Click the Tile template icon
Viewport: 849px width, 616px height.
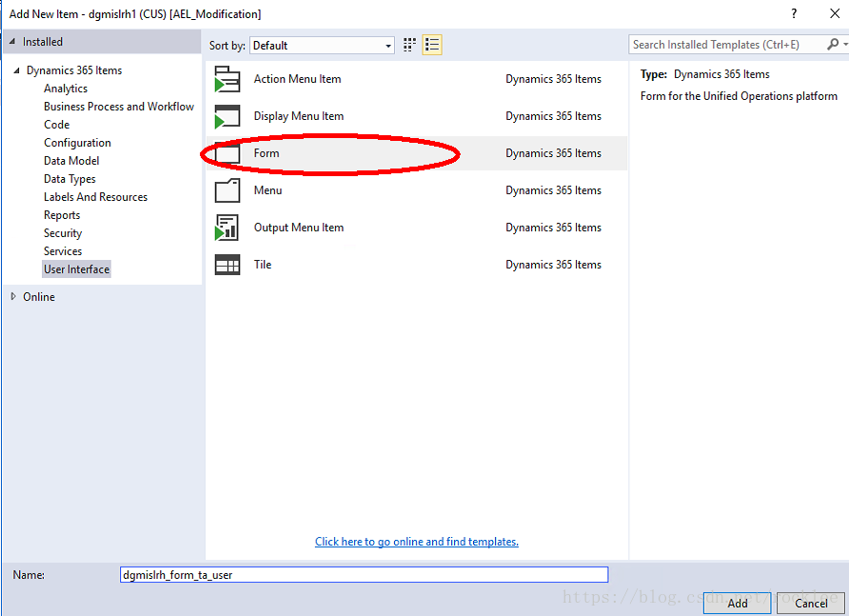pyautogui.click(x=227, y=265)
